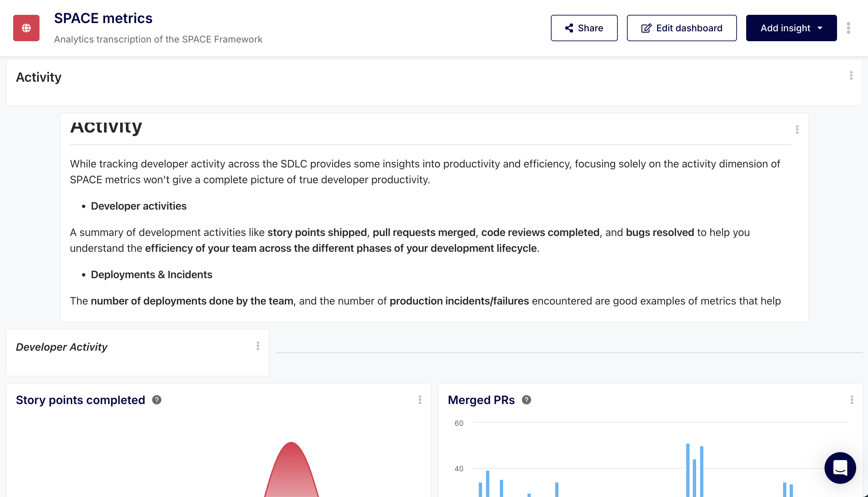Open the help icon beside Merged PRs
868x497 pixels.
pos(526,399)
